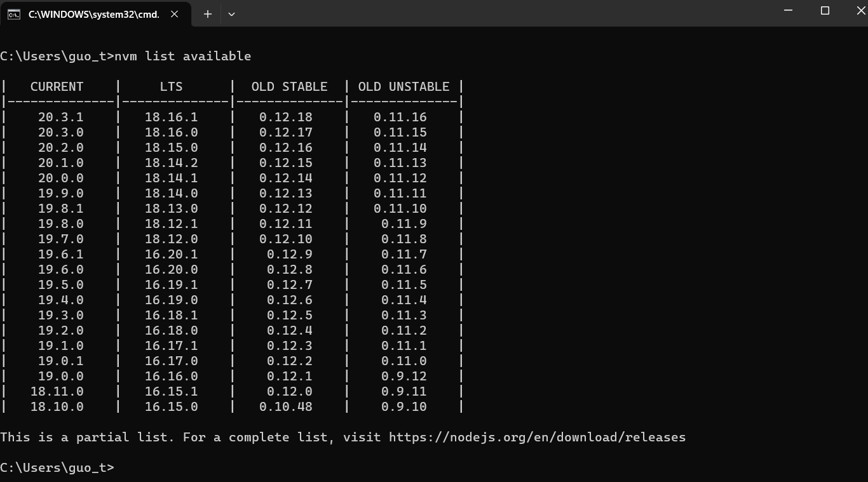868x482 pixels.
Task: Click version 18.16.1 in the LTS column
Action: (171, 117)
